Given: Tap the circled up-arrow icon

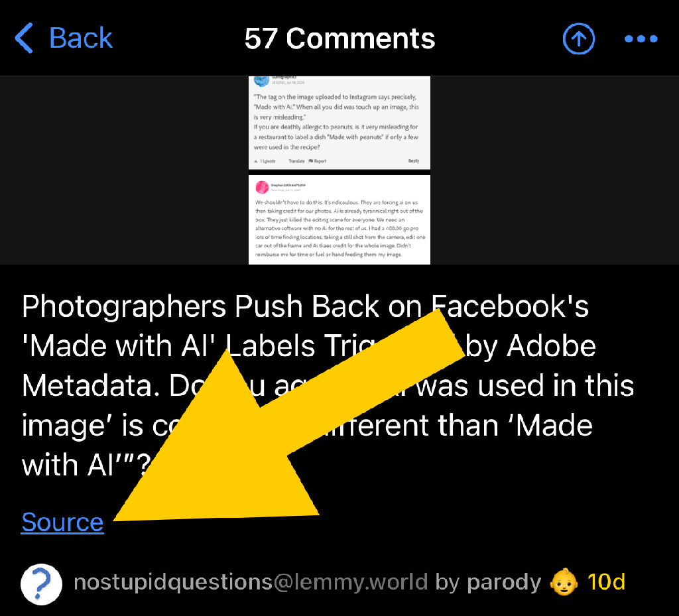Looking at the screenshot, I should (578, 38).
